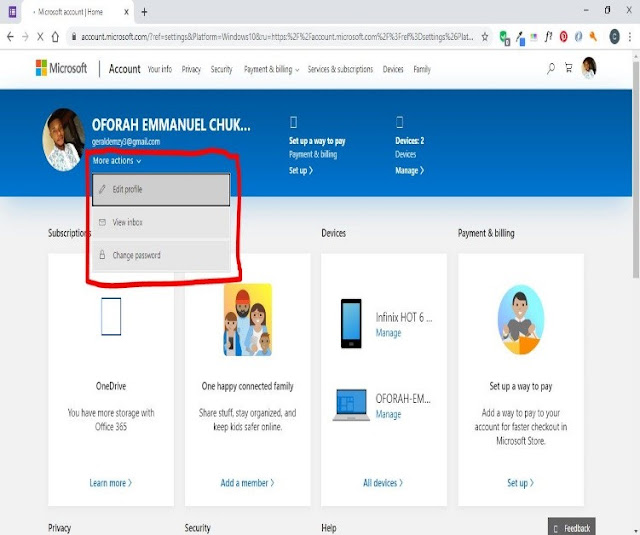Click the shopper illustration in payment card
Image resolution: width=640 pixels, height=535 pixels.
(x=521, y=320)
